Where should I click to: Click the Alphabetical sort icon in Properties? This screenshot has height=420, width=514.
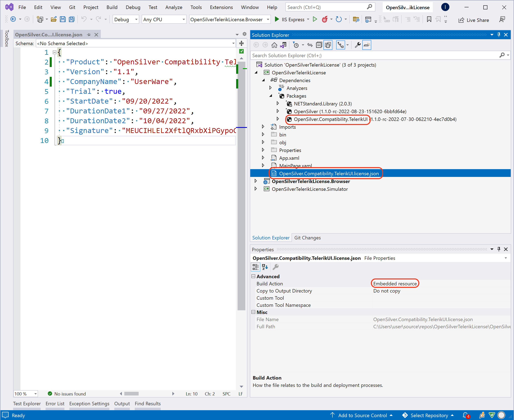[265, 267]
